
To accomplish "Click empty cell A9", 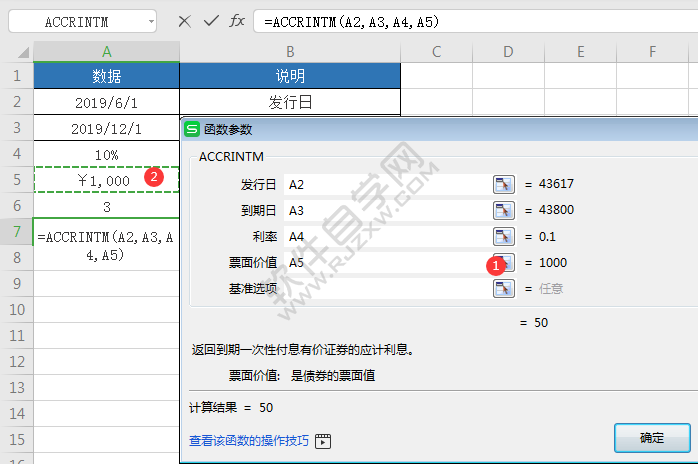I will (106, 284).
